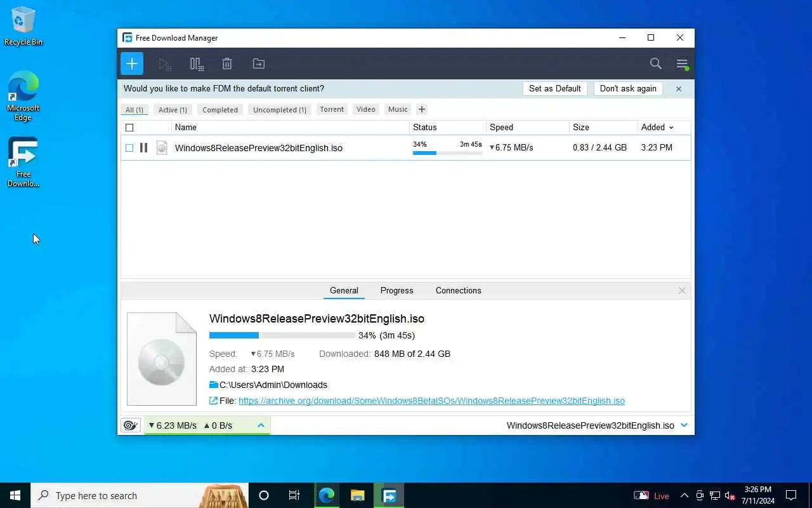Click the start downloads play icon

(165, 63)
